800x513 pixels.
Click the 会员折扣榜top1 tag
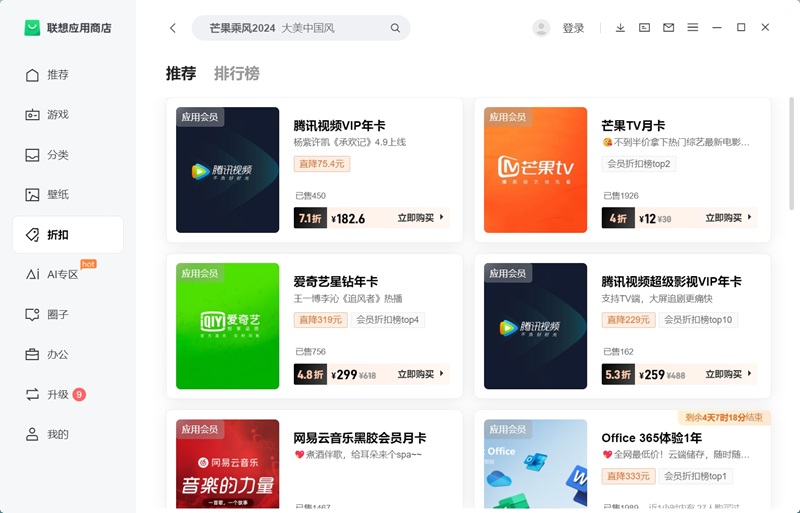pos(695,476)
